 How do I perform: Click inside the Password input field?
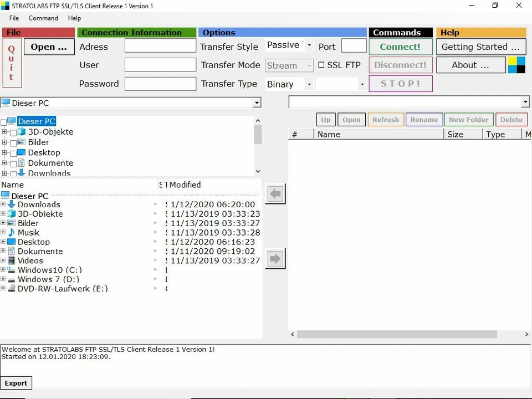tap(160, 84)
